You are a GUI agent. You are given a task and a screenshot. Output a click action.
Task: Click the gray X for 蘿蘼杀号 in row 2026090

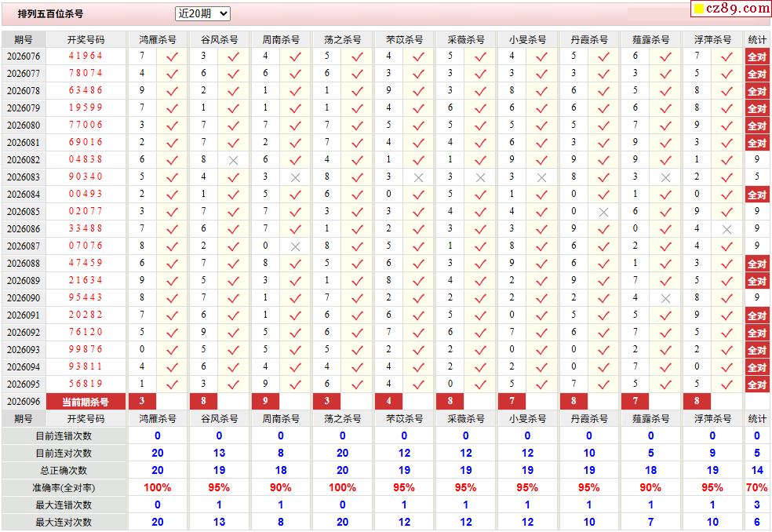(665, 298)
